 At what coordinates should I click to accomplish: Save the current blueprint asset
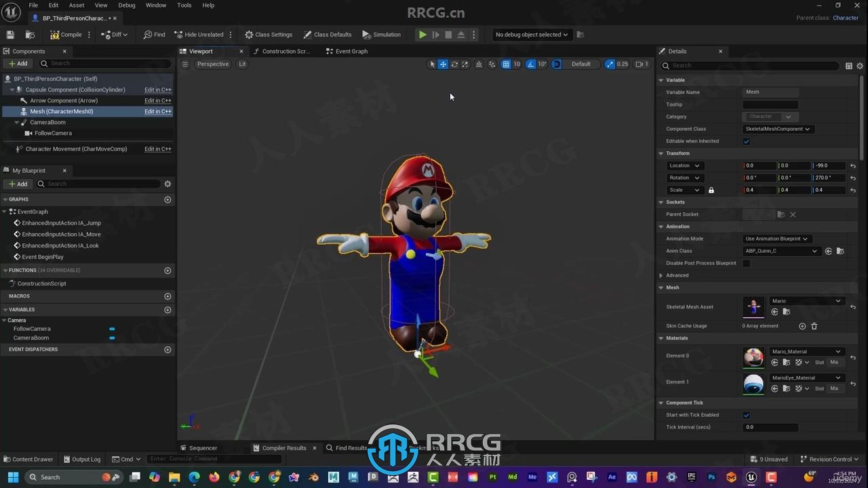click(x=10, y=35)
